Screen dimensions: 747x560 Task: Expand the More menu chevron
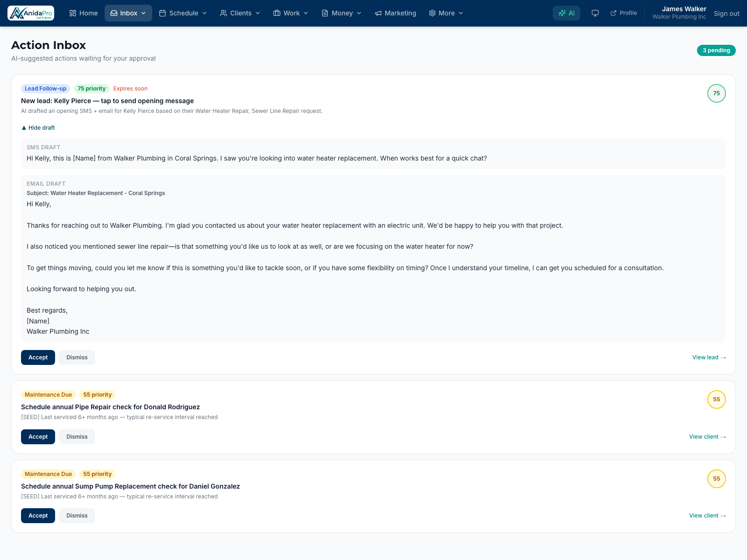pos(461,13)
